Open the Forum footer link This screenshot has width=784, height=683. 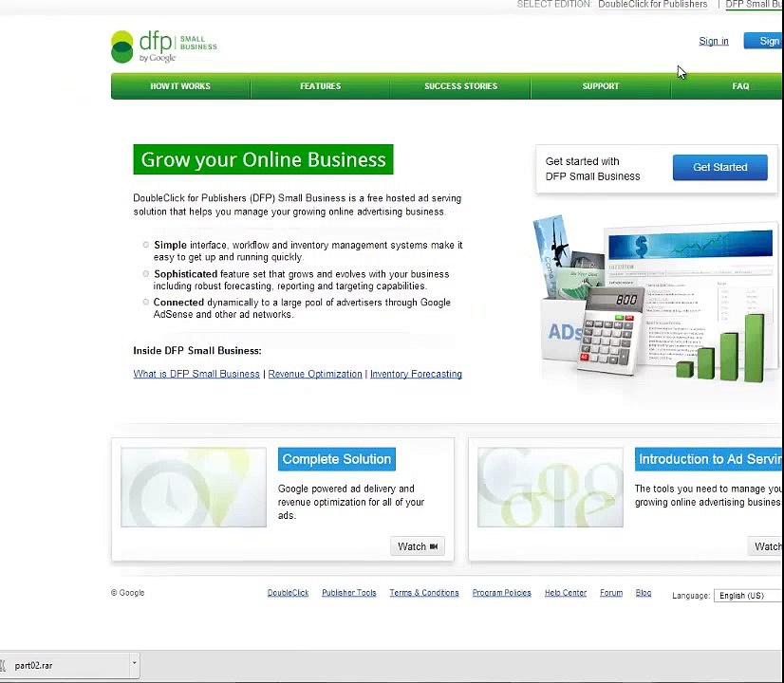click(x=611, y=593)
